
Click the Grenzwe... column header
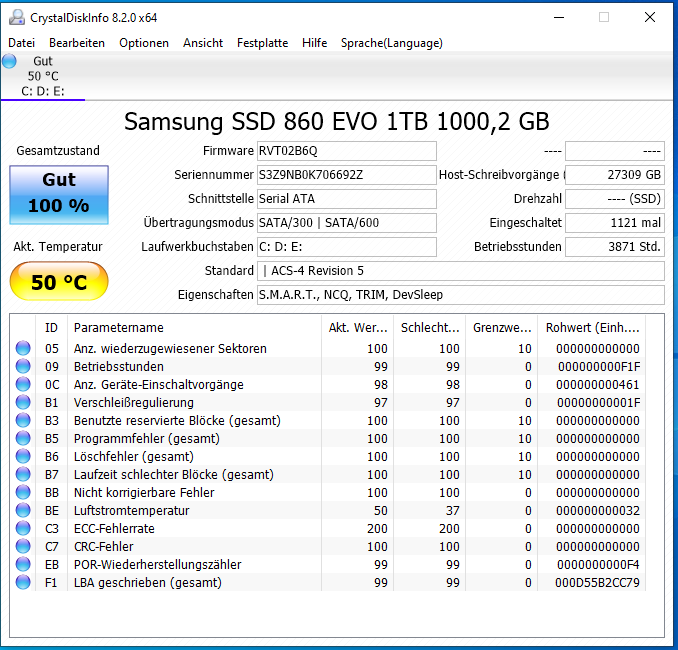coord(502,328)
